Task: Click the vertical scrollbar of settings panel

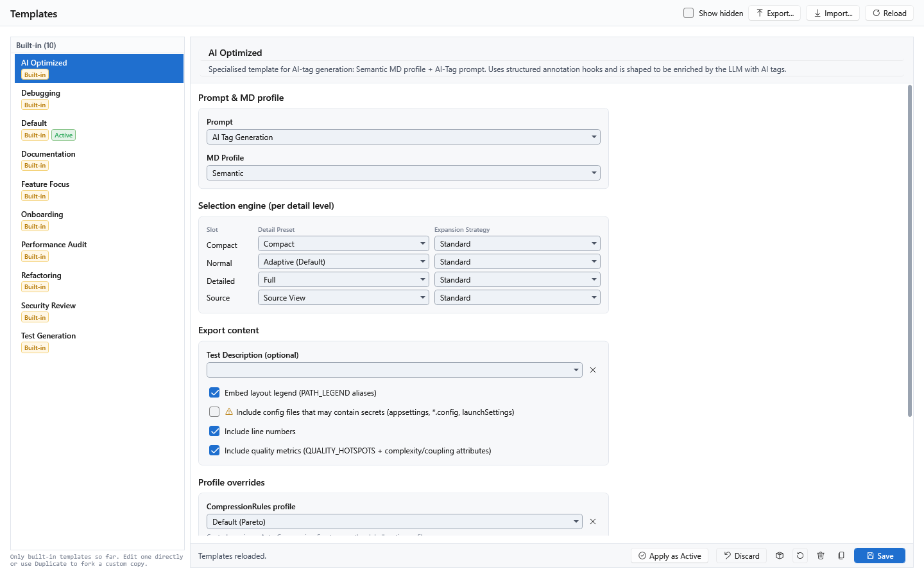Action: point(910,250)
